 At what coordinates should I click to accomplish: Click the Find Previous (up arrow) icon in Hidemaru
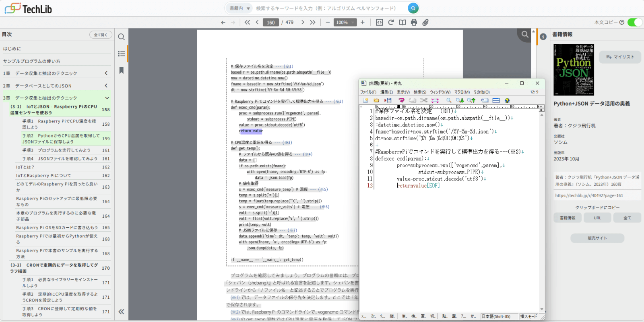pos(471,100)
